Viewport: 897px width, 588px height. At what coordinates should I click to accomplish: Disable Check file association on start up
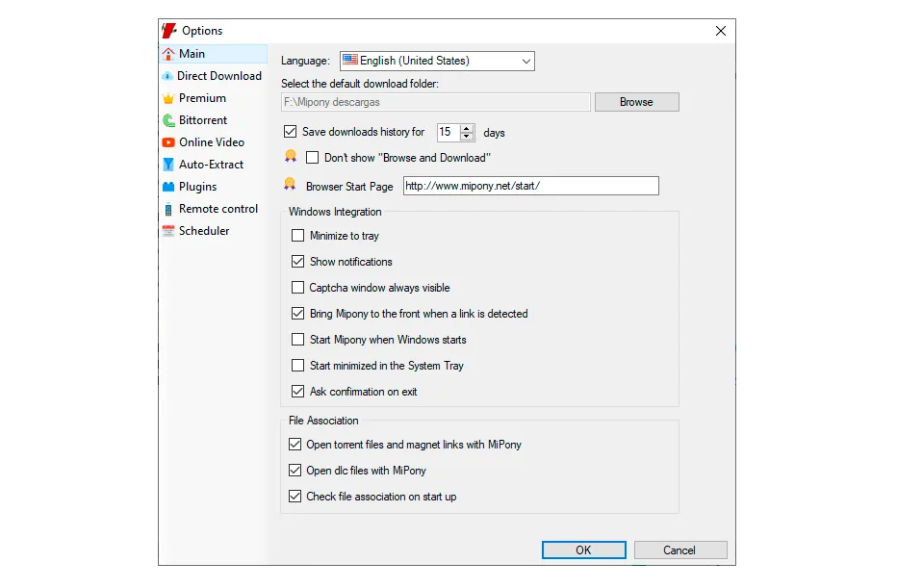(295, 496)
